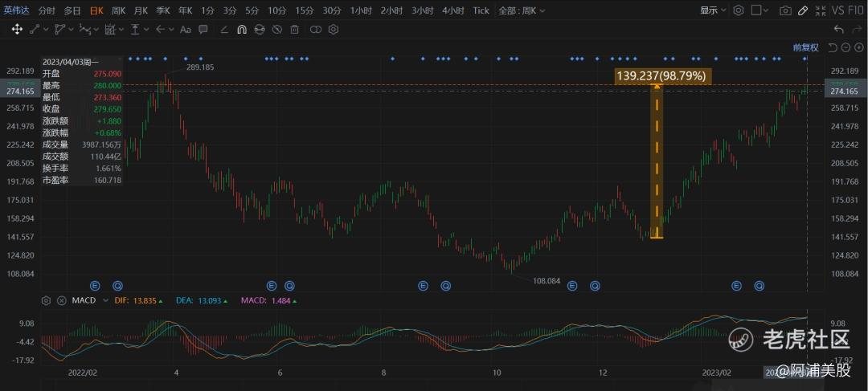This screenshot has height=391, width=868.
Task: Select the crosshair move cursor tool
Action: point(16,29)
